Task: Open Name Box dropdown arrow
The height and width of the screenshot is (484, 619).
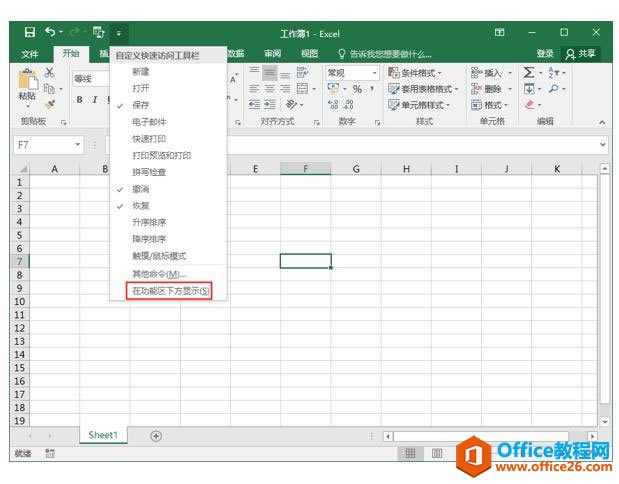Action: point(78,145)
